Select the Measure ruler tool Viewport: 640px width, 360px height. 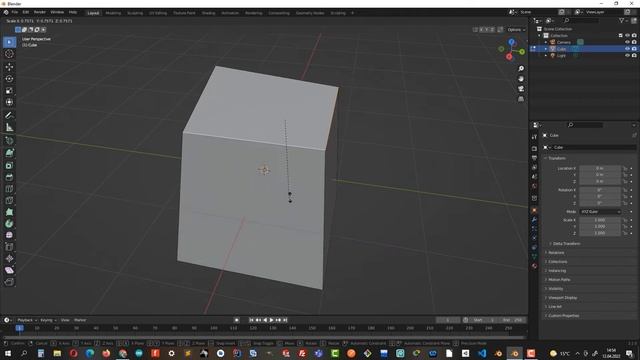(x=9, y=127)
